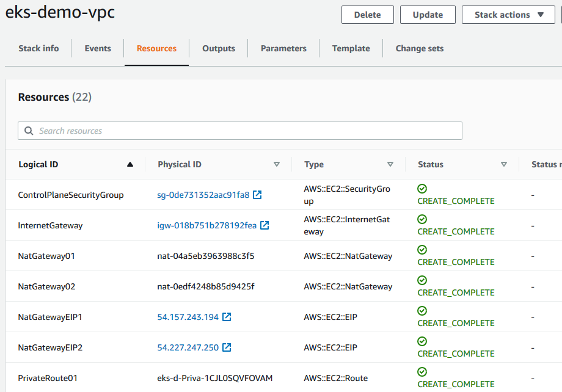Screen dimensions: 562x392
Task: Select the NatGatewayEIP2 logical ID
Action: pyautogui.click(x=50, y=347)
